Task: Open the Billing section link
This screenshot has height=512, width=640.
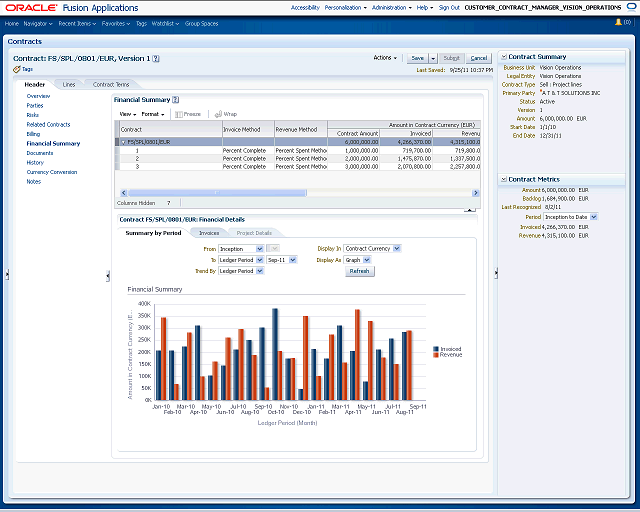Action: pos(33,134)
